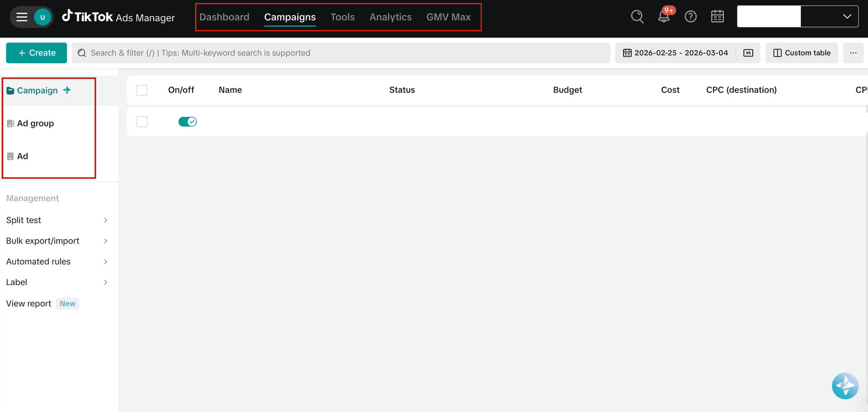Switch to the Analytics tab
The width and height of the screenshot is (868, 412).
(390, 17)
